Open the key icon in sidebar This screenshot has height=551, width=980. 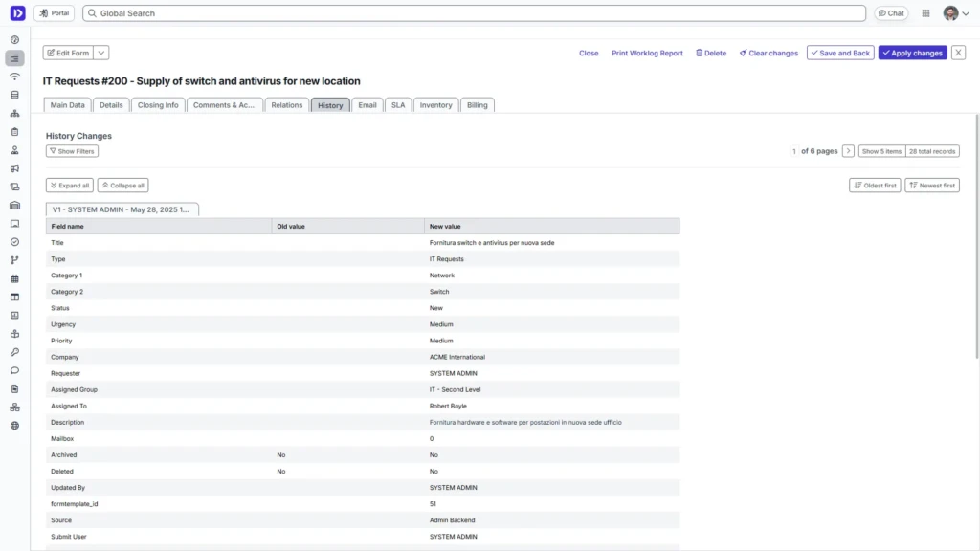(15, 352)
